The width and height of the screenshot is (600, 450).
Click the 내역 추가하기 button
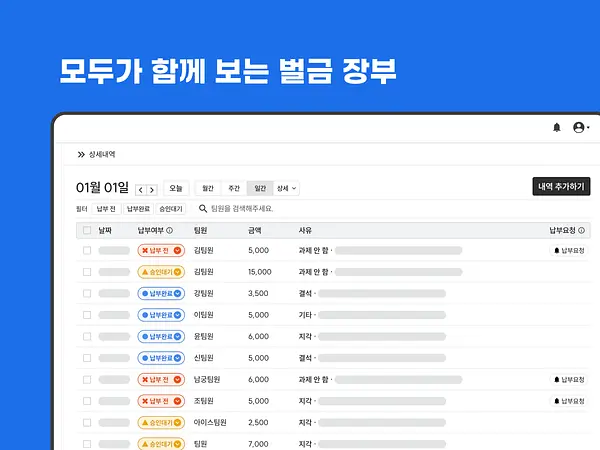pyautogui.click(x=561, y=186)
